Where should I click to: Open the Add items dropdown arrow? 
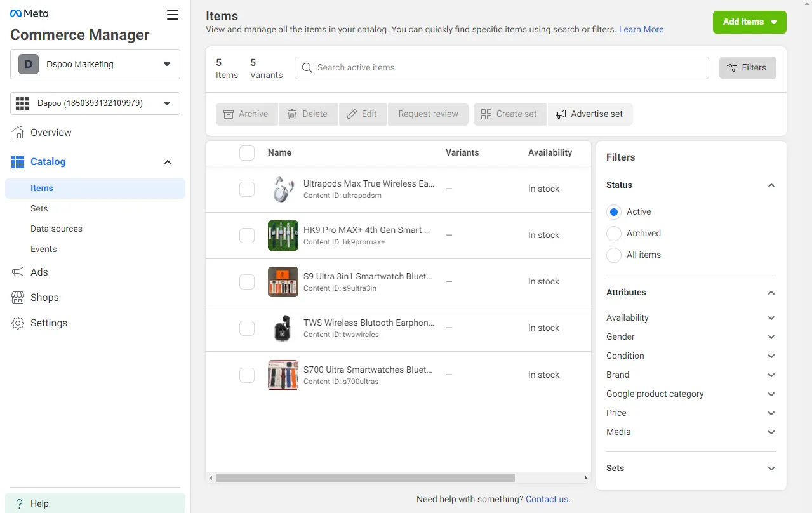[774, 22]
